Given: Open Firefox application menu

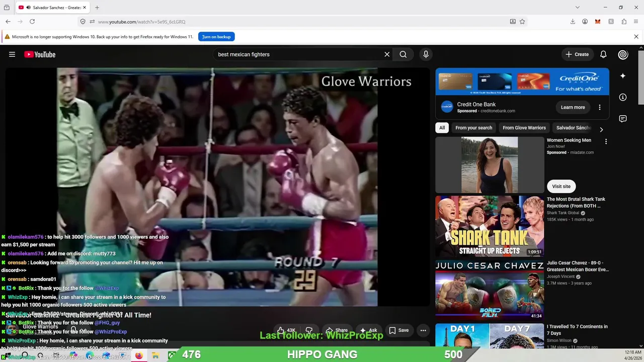Looking at the screenshot, I should pos(636,22).
